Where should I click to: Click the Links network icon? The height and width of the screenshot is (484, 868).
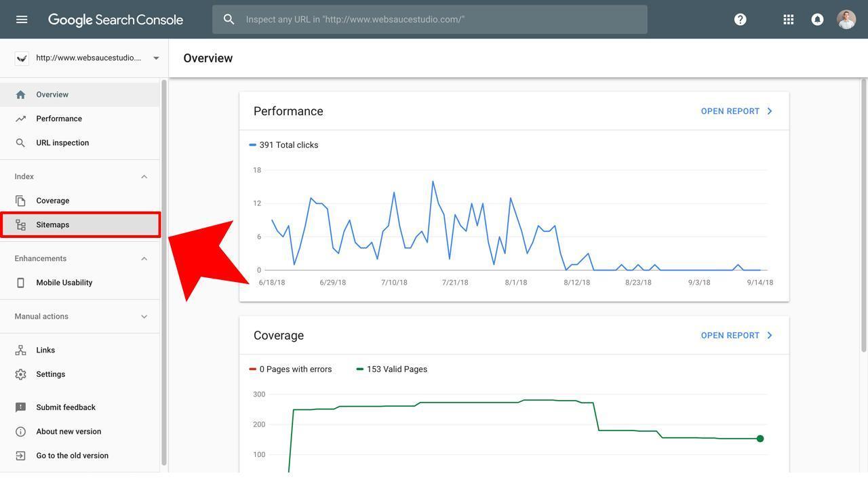pyautogui.click(x=20, y=350)
